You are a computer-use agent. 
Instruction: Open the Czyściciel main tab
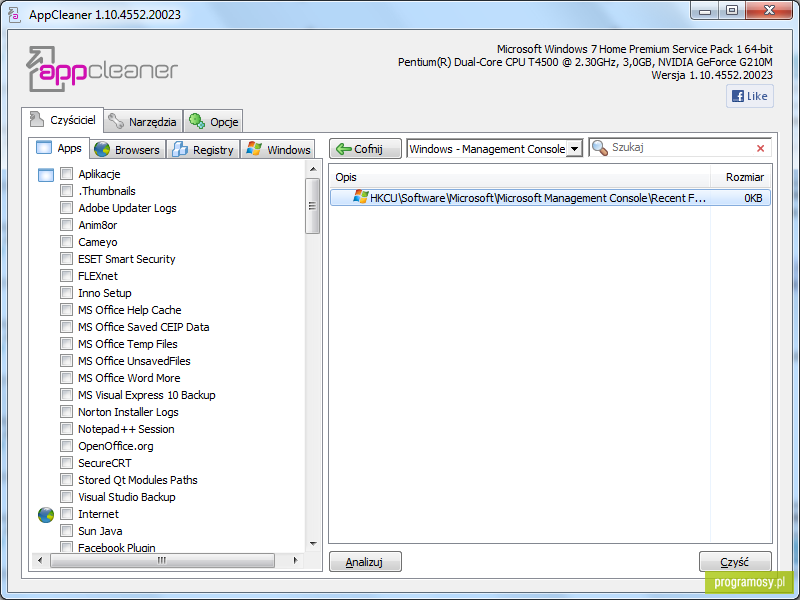63,120
